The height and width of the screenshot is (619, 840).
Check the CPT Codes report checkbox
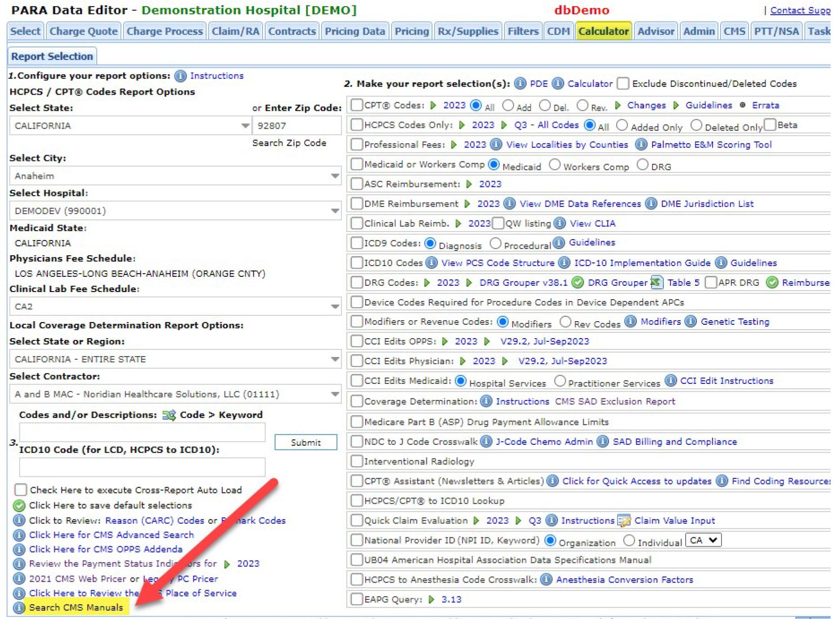357,105
